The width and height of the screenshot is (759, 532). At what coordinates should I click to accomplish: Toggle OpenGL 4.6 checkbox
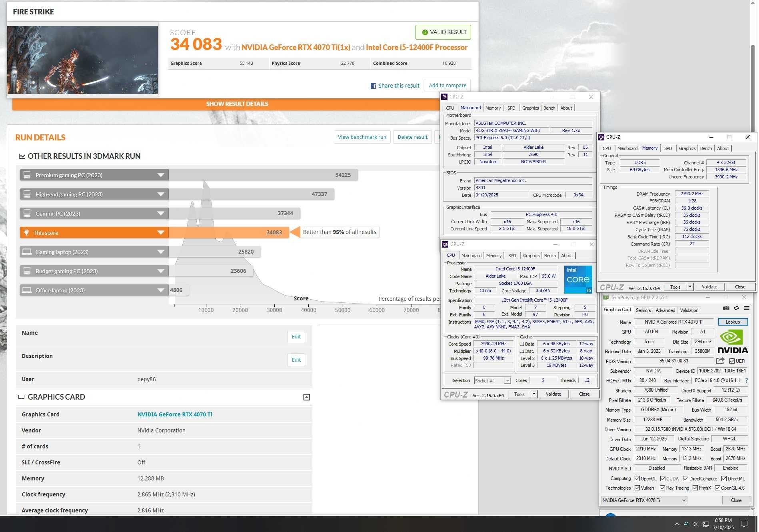(717, 488)
